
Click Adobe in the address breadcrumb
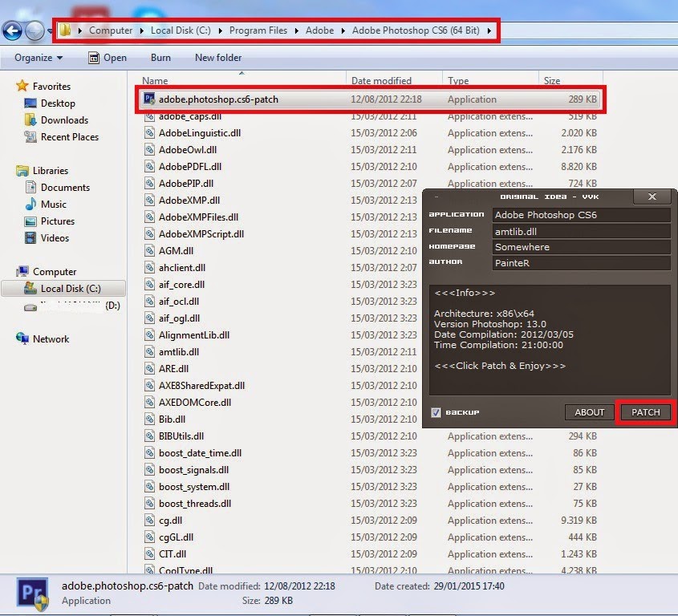coord(319,30)
